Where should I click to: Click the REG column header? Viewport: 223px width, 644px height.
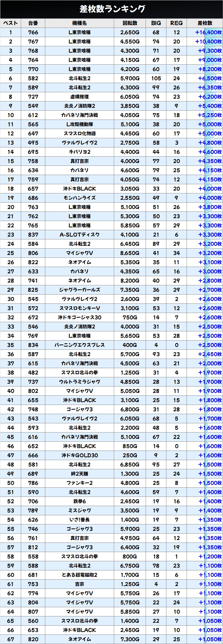pyautogui.click(x=177, y=23)
